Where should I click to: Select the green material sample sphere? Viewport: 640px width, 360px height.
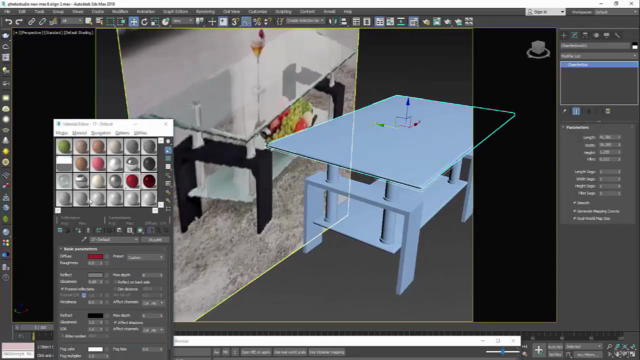[x=64, y=146]
